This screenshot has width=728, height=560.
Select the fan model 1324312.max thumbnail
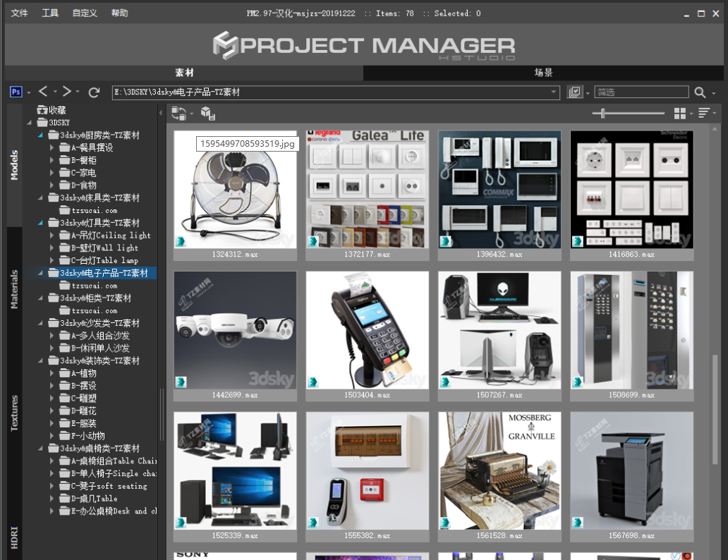(x=235, y=190)
